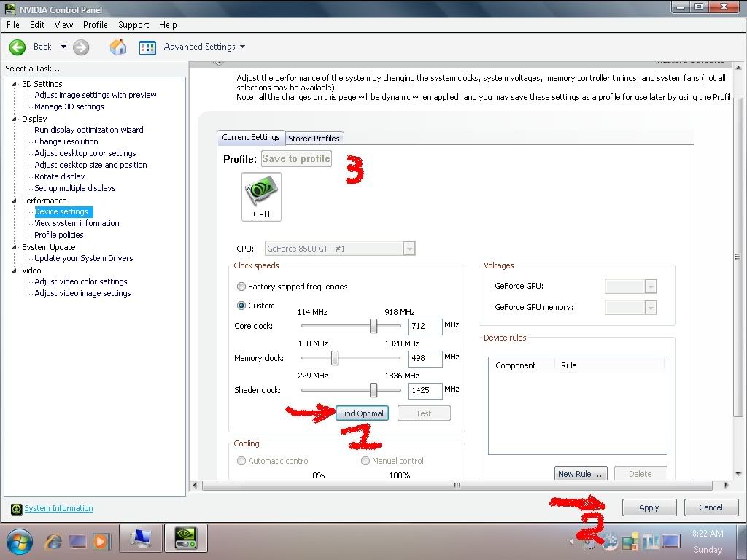Viewport: 747px width, 560px height.
Task: Open the Edit menu
Action: pos(37,25)
